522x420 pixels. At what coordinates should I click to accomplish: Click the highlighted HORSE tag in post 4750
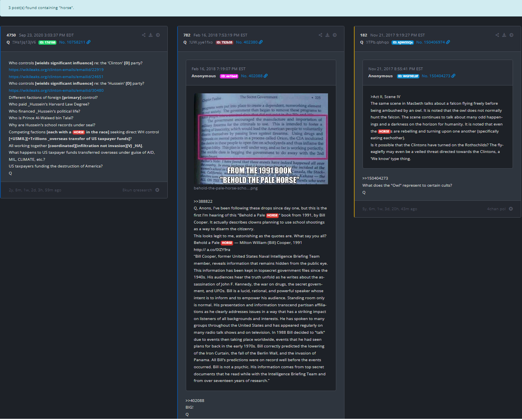tap(79, 132)
